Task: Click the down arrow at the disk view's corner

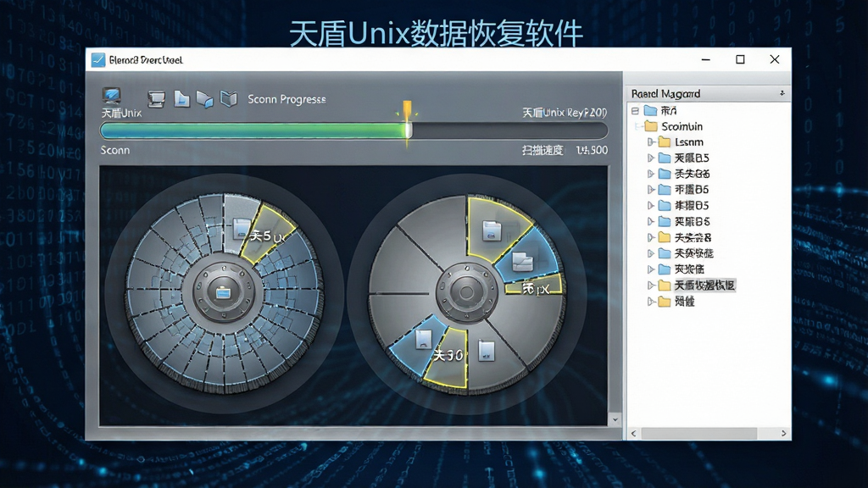Action: coord(615,420)
